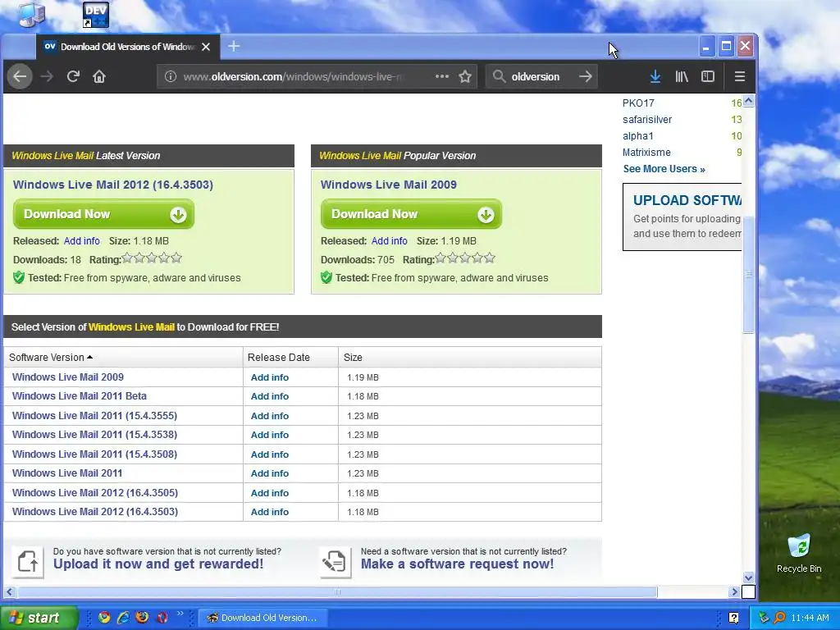Open user Matrixisme profile

click(646, 153)
